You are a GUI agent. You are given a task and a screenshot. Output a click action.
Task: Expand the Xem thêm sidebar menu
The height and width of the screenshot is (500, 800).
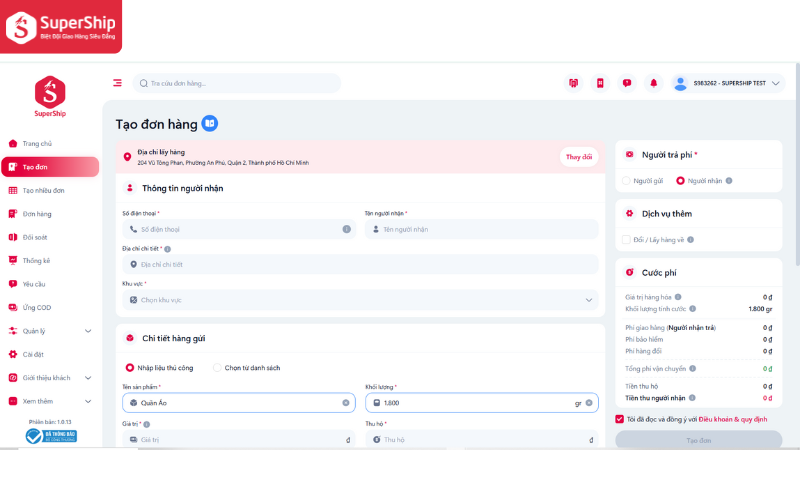(49, 402)
